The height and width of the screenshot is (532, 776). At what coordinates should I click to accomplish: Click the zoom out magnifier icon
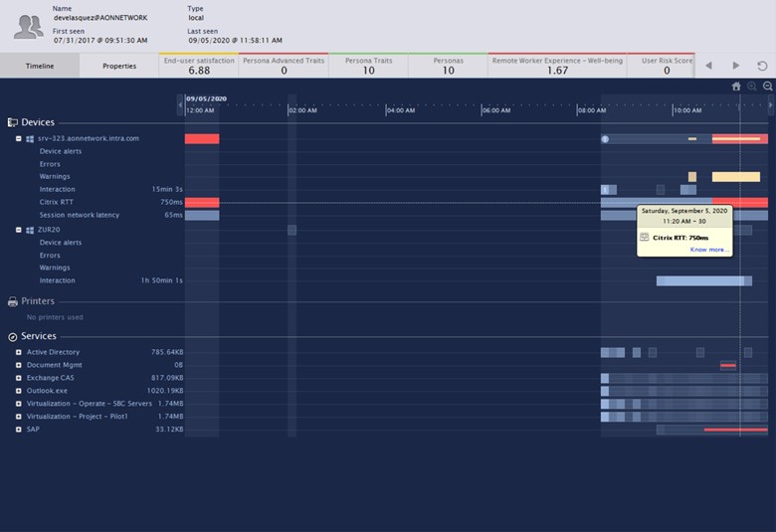[x=767, y=87]
